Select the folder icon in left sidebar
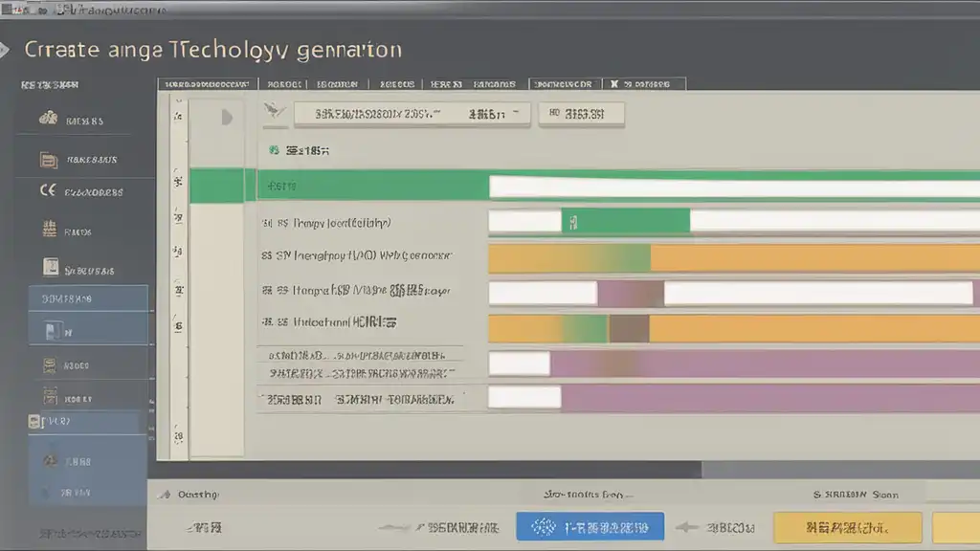This screenshot has height=551, width=980. point(48,160)
